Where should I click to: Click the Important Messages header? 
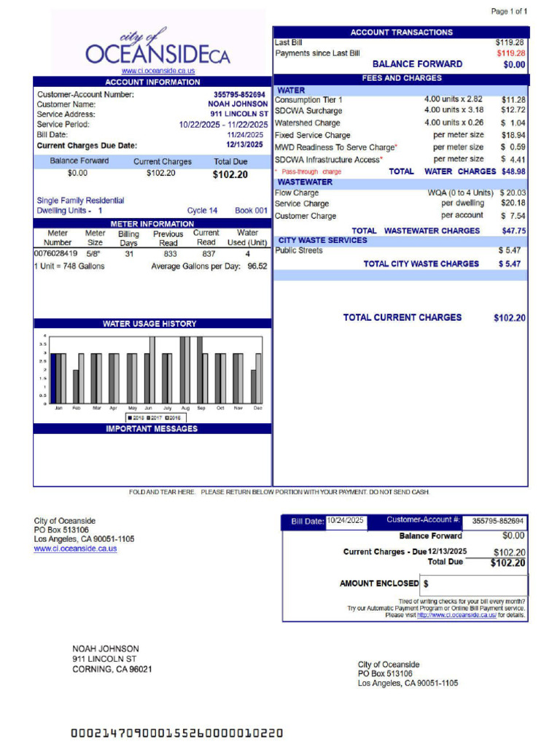point(152,429)
